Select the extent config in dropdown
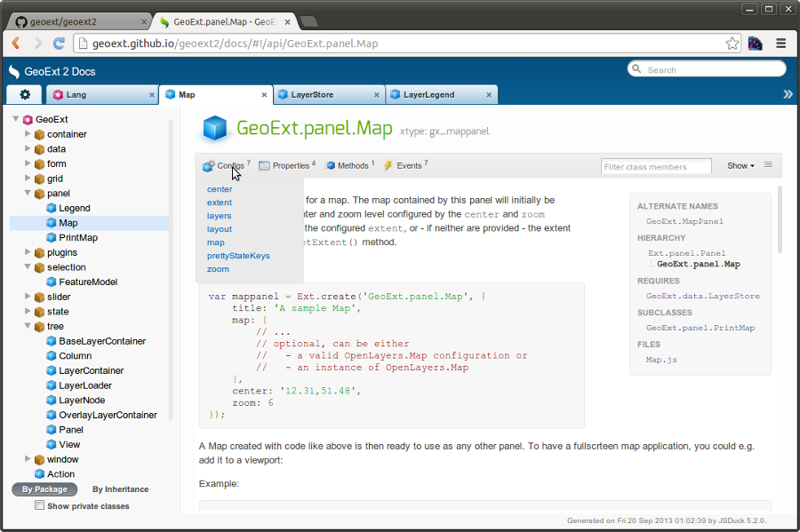This screenshot has height=532, width=800. (x=220, y=202)
